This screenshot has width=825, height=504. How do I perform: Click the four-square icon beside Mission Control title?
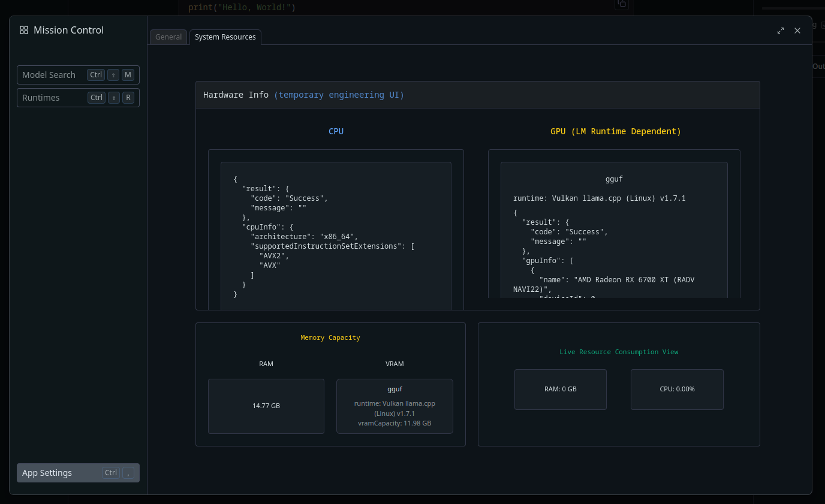(x=24, y=29)
